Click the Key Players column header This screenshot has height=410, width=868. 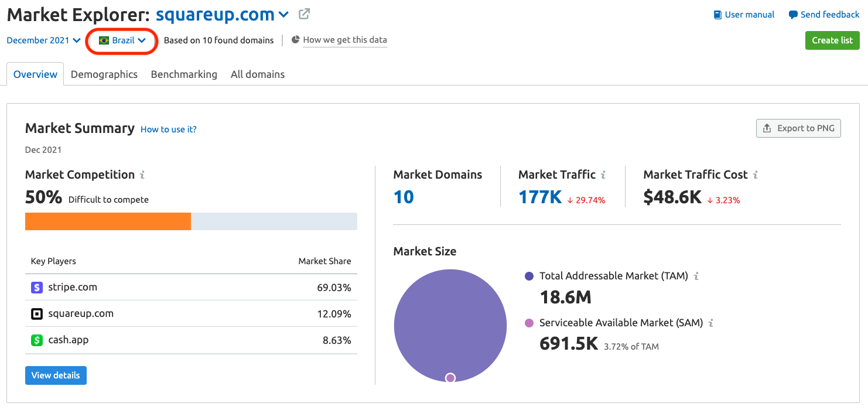tap(53, 261)
